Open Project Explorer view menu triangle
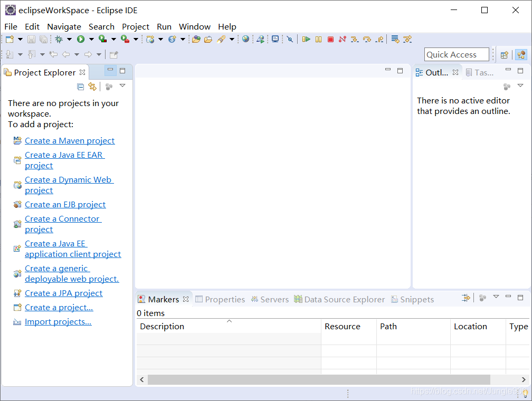The height and width of the screenshot is (401, 532). click(122, 86)
